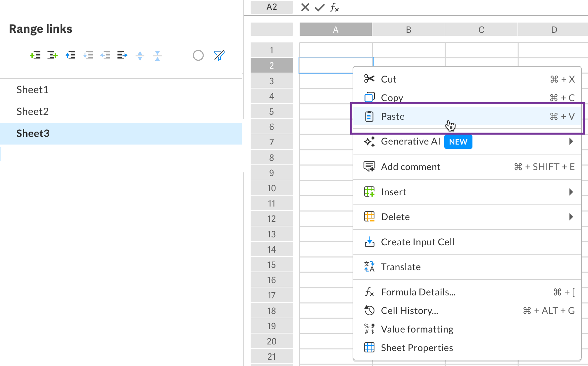Expand the Insert submenu

571,192
